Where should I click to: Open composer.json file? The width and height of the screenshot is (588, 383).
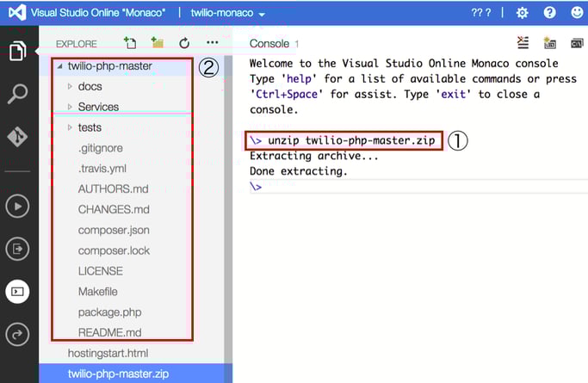114,230
